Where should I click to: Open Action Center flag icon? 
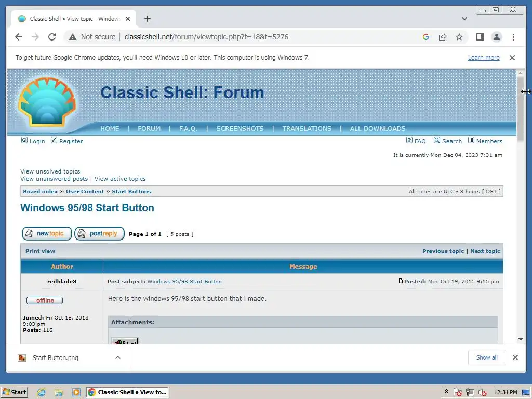457,393
